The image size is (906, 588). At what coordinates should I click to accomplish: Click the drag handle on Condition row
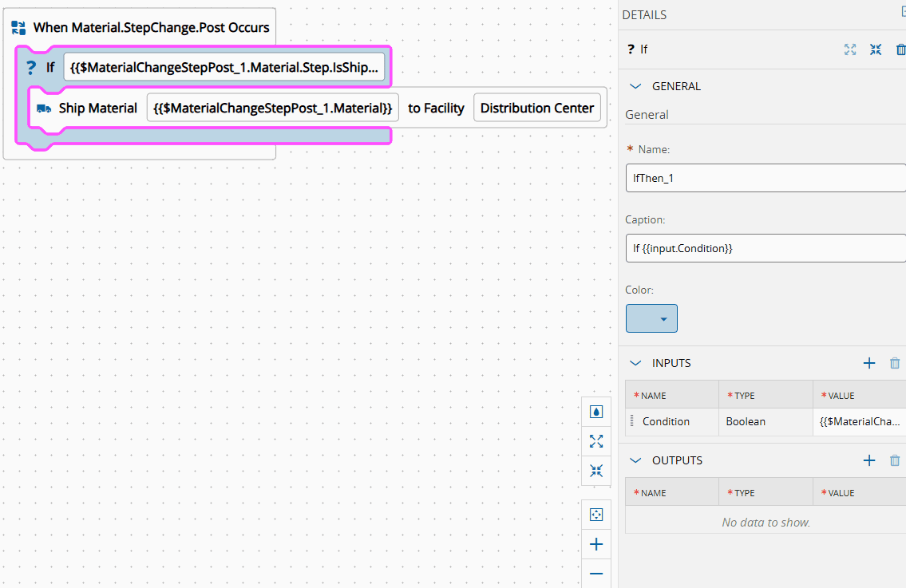(631, 421)
